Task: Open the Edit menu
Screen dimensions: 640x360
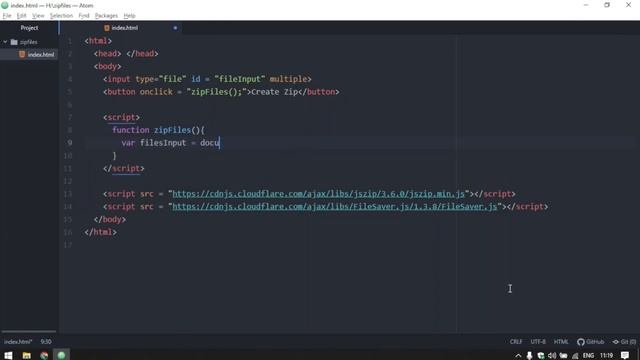Action: pos(22,16)
